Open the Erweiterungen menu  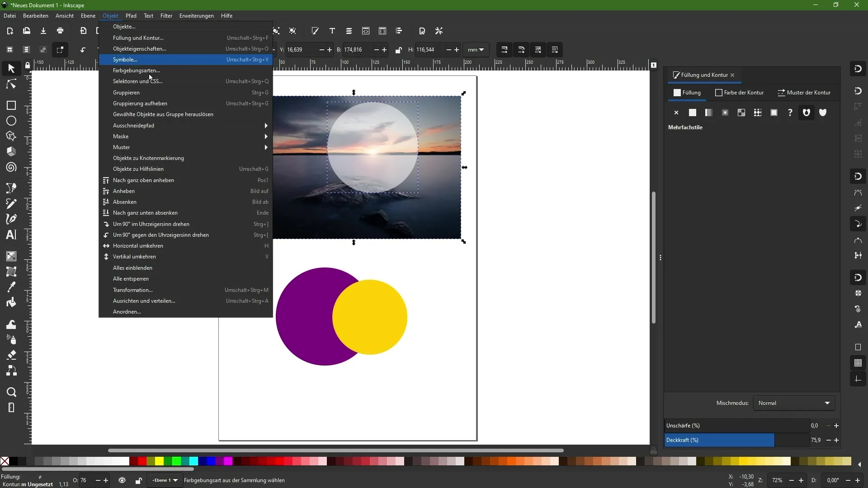point(197,16)
